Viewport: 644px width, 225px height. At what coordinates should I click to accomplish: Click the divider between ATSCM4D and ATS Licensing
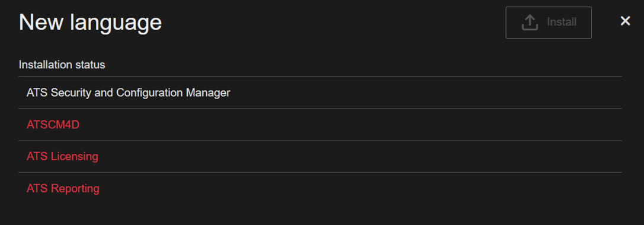click(x=321, y=141)
